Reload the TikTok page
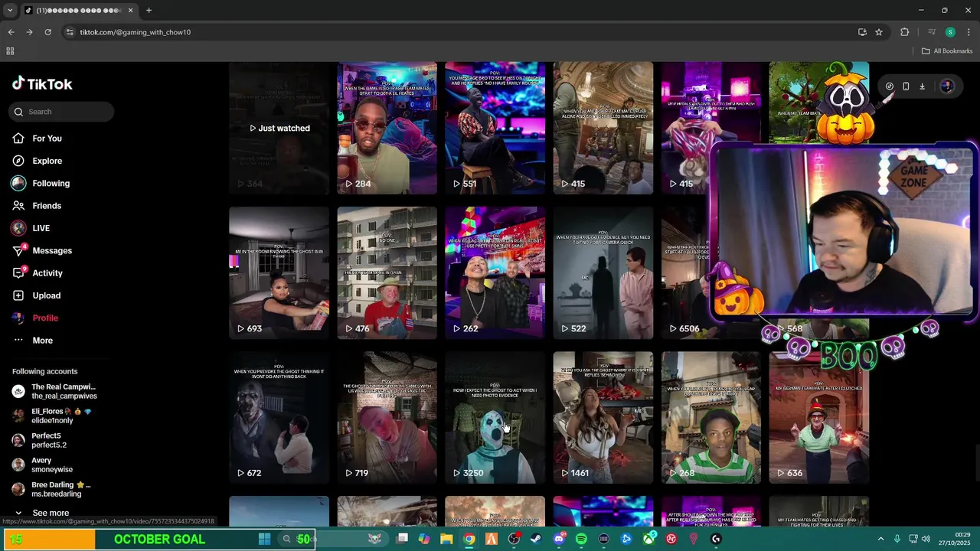The width and height of the screenshot is (980, 551). 47,32
